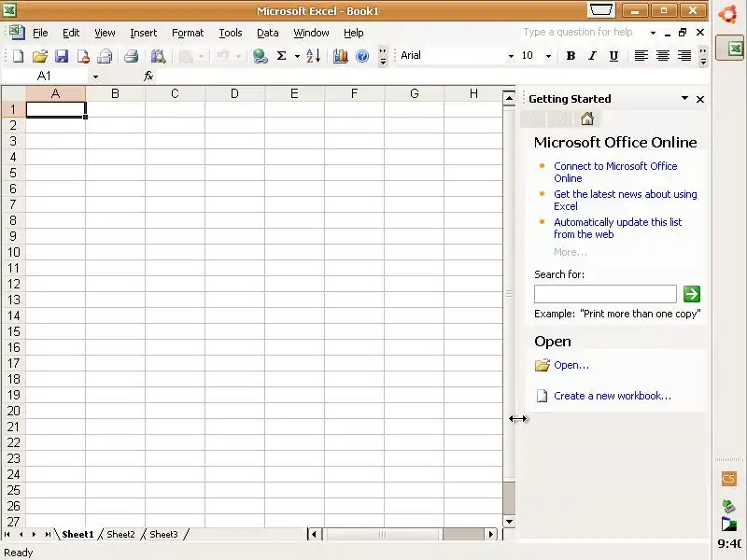This screenshot has width=747, height=560.
Task: Click the CS icon in side panel
Action: [728, 479]
